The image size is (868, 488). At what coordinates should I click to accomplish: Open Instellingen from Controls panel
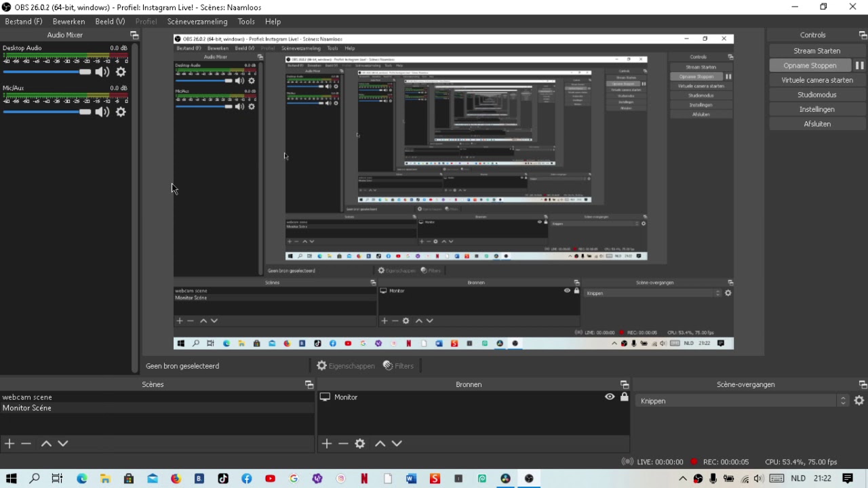[816, 109]
